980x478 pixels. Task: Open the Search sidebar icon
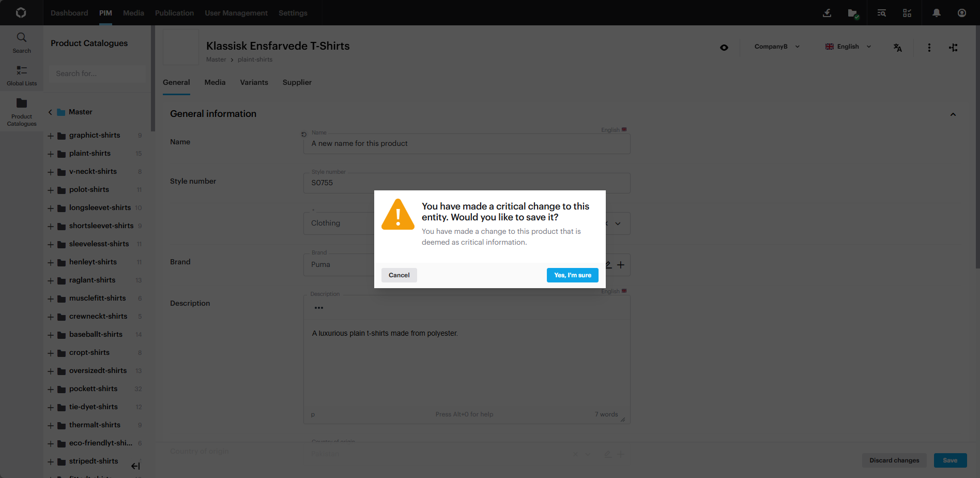click(x=22, y=42)
